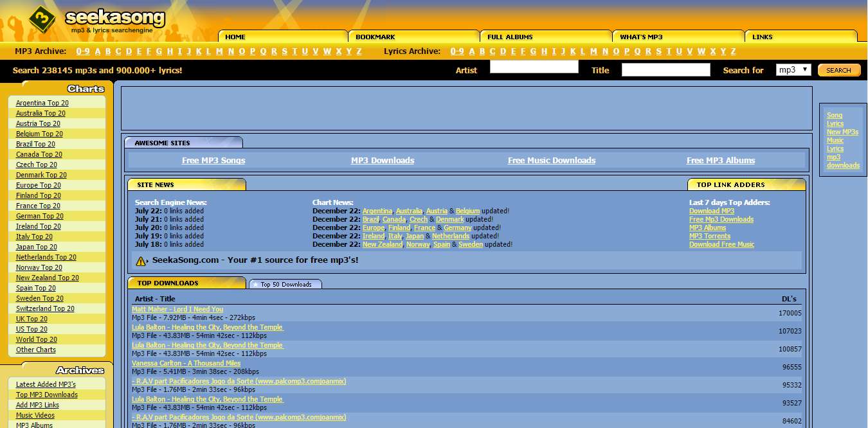This screenshot has height=428, width=868.
Task: Open the Free Mp3 Downloads top adder link
Action: [721, 219]
